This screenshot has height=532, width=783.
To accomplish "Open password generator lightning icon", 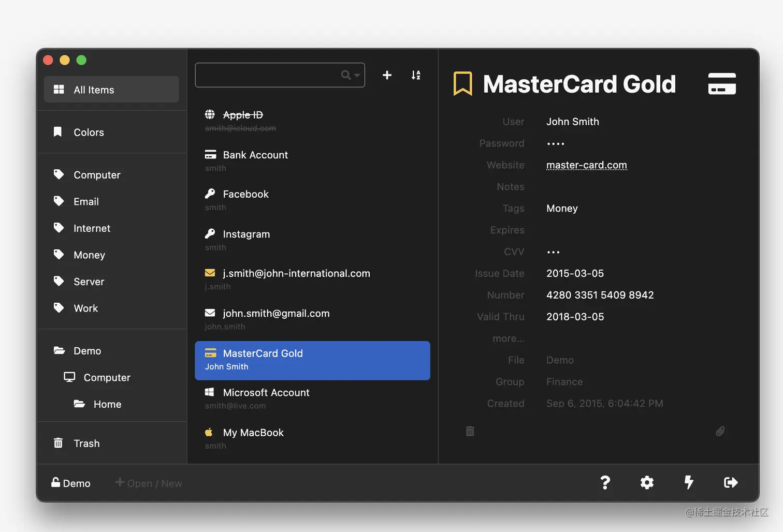I will click(689, 482).
